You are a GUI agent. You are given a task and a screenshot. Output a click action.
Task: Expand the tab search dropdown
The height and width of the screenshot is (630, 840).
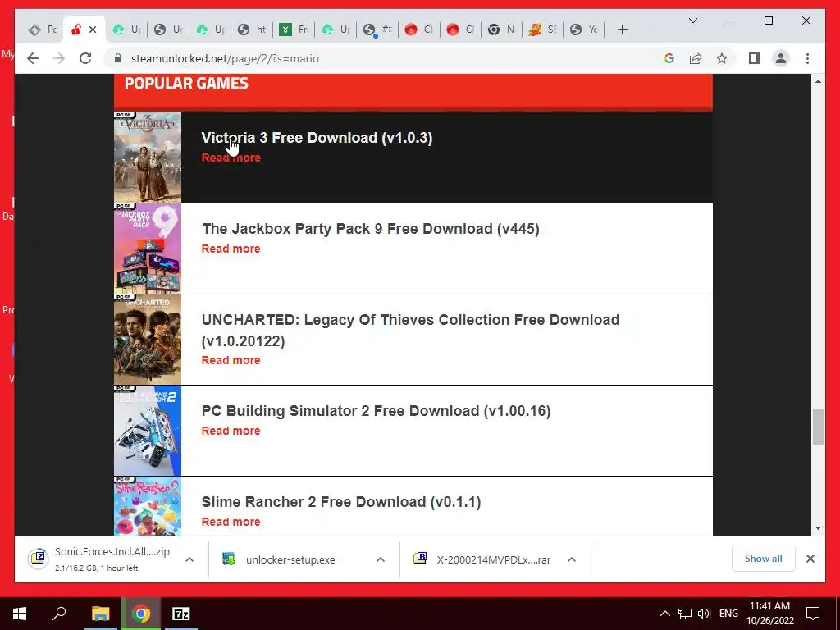point(692,21)
